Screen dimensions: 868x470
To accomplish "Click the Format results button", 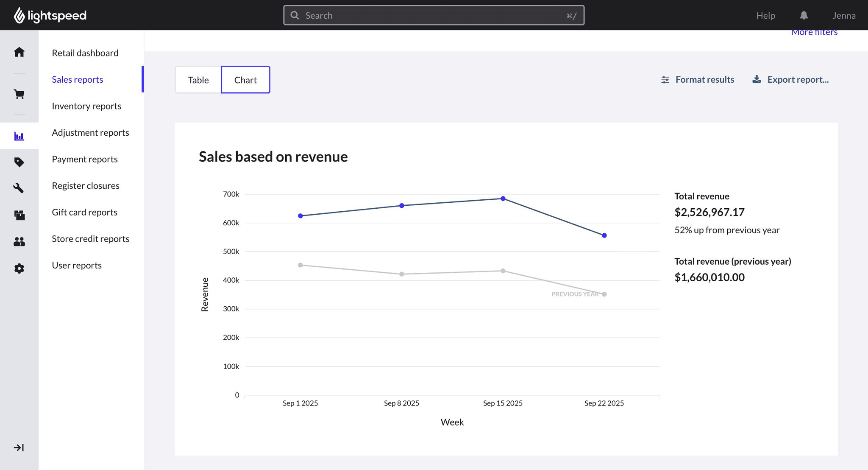I will [x=698, y=80].
